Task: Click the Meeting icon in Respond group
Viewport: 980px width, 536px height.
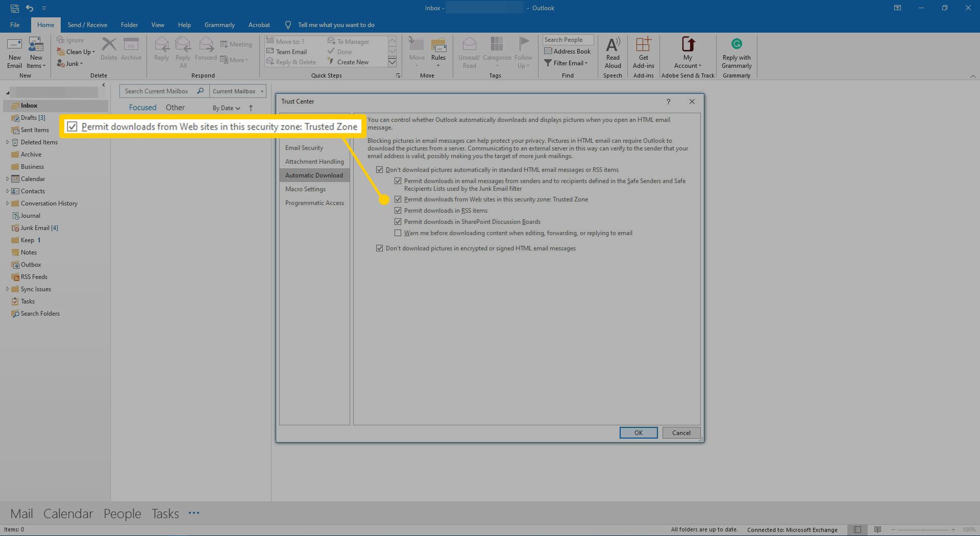Action: point(224,44)
